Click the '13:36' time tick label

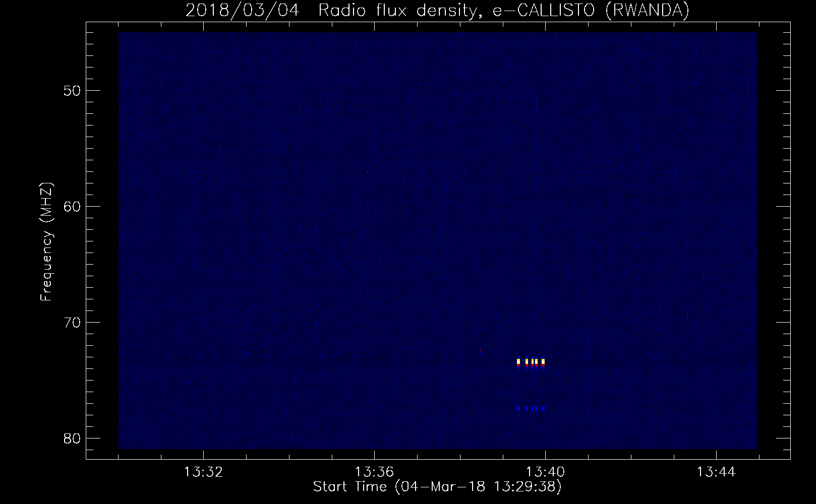pos(374,472)
